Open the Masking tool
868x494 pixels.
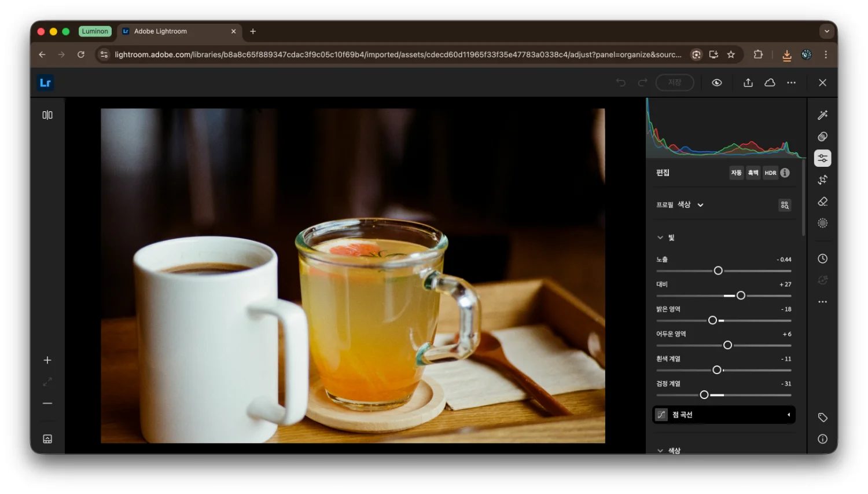822,223
